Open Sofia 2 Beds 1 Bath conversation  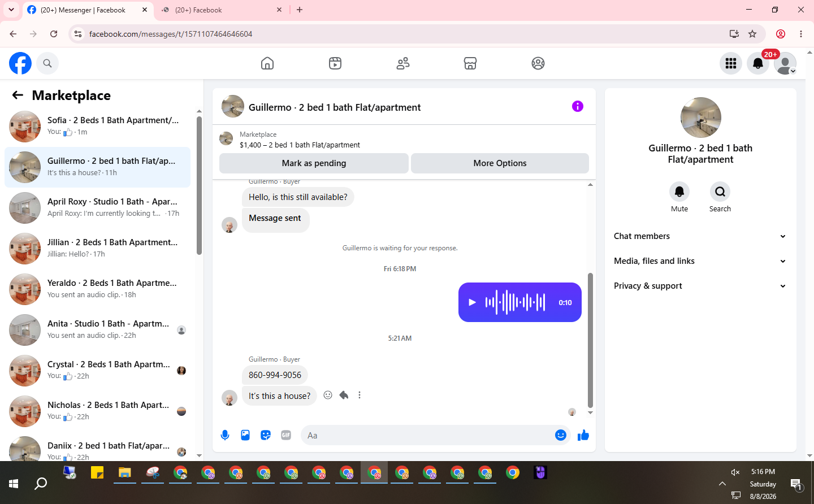point(97,127)
